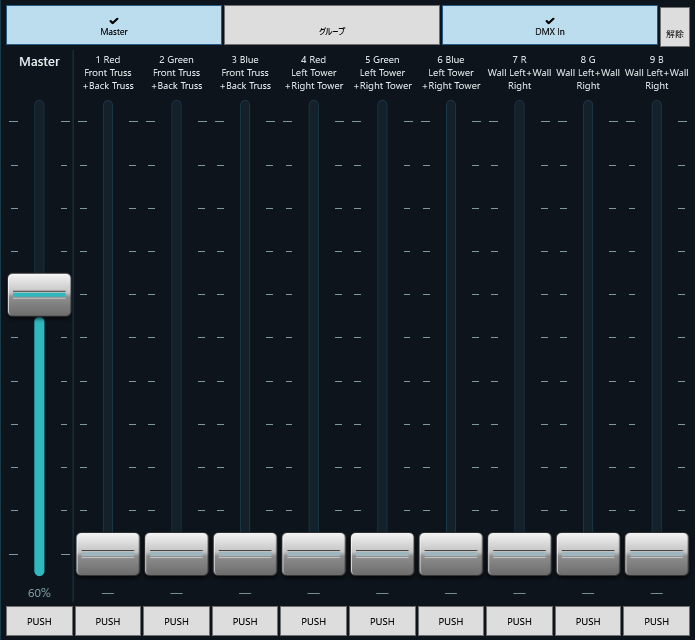Click the 5 Green Left Tower label
The height and width of the screenshot is (640, 696).
(382, 73)
